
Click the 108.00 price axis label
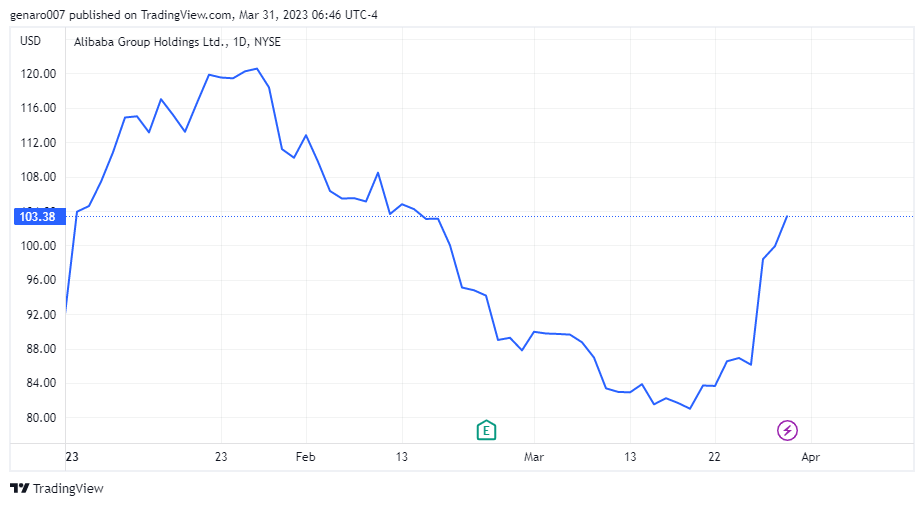coord(38,177)
